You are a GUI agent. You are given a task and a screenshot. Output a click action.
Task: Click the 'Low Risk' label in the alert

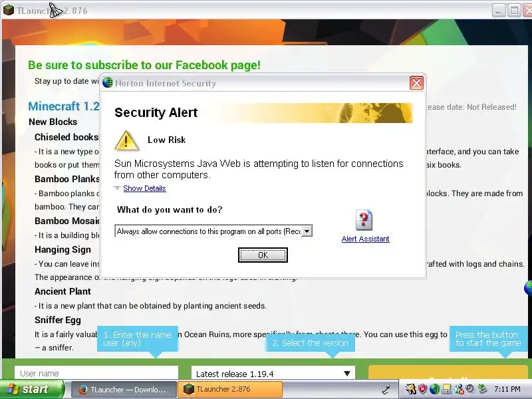coord(167,140)
